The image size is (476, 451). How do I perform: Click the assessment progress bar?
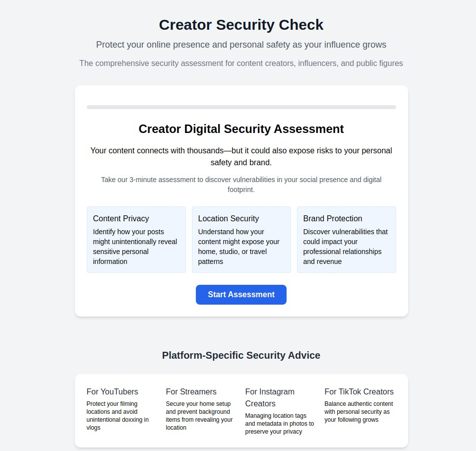coord(241,107)
